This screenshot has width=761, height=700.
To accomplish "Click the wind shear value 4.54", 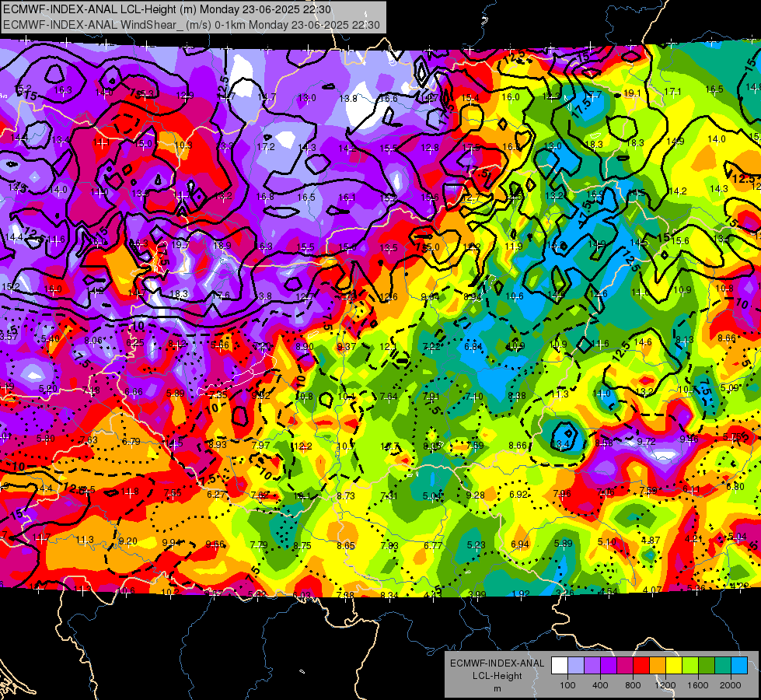I will click(x=608, y=592).
